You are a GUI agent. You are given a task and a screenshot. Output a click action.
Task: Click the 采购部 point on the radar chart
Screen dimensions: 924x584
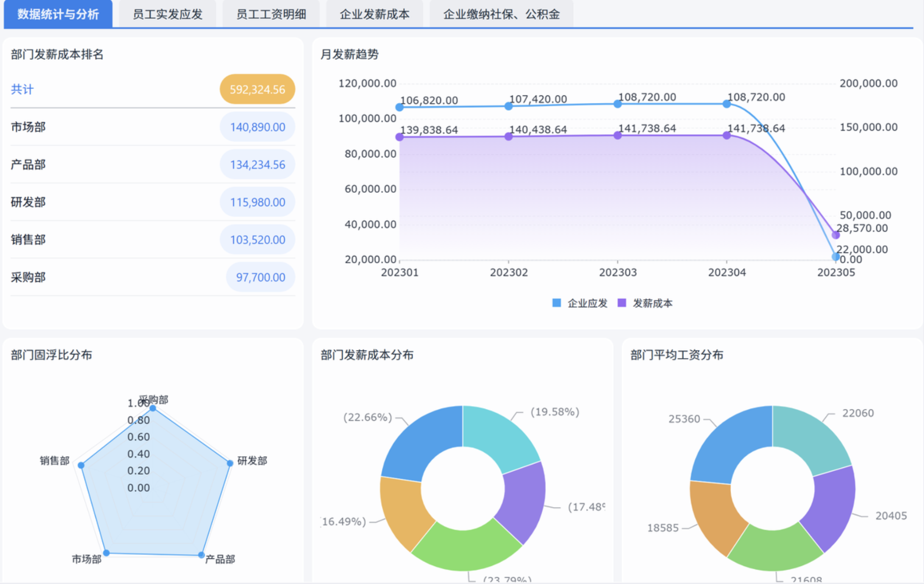pyautogui.click(x=153, y=408)
